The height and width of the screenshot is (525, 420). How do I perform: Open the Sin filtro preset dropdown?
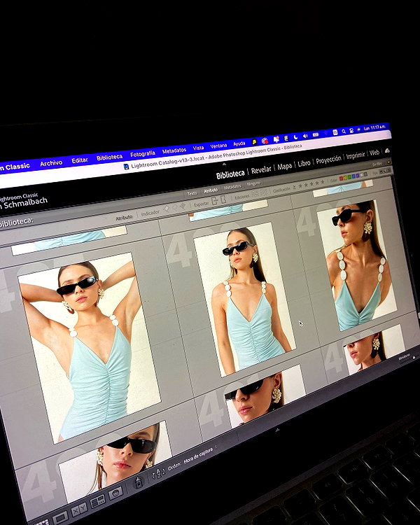[x=377, y=164]
